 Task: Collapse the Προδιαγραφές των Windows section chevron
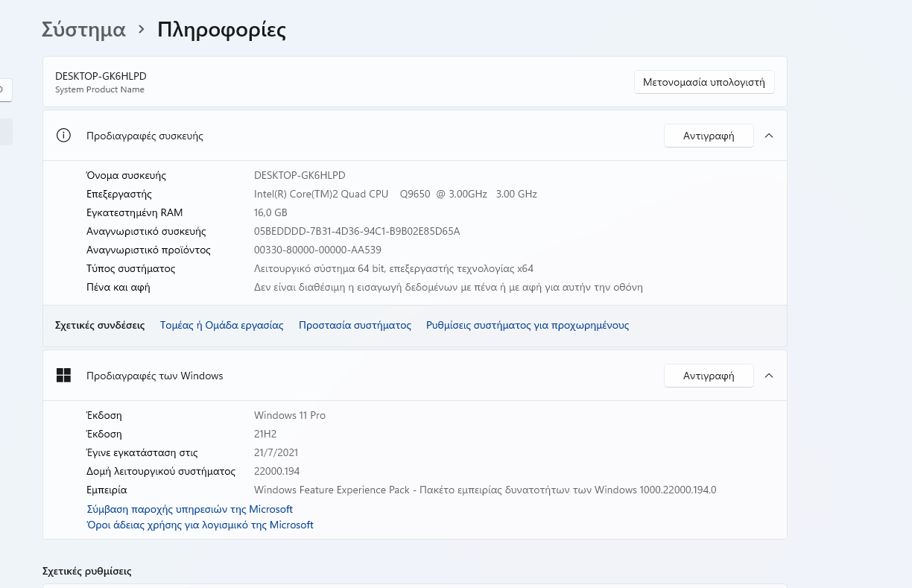(x=769, y=376)
